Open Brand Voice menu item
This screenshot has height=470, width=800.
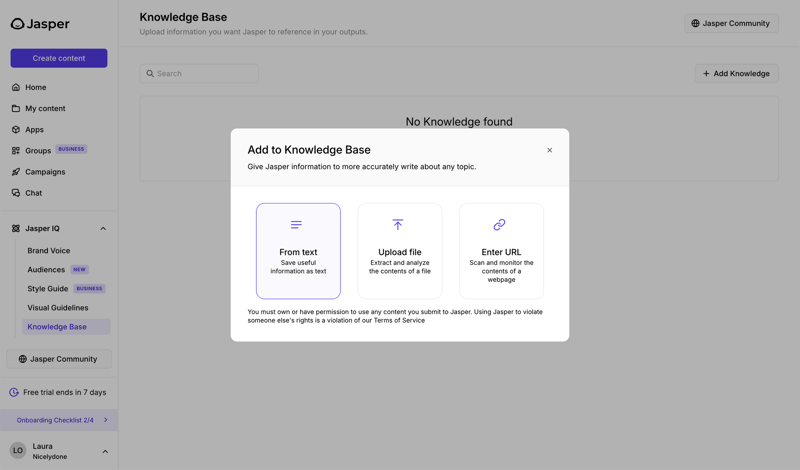48,251
